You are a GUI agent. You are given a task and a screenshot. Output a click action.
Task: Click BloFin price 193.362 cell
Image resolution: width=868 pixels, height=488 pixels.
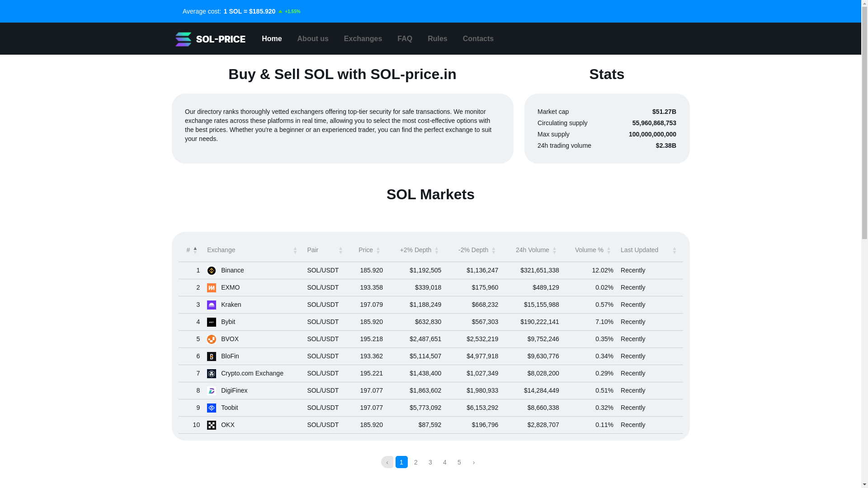pos(371,356)
